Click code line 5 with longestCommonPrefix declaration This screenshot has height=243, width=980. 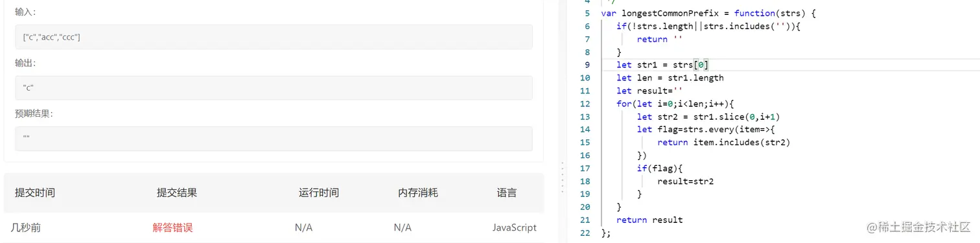708,13
